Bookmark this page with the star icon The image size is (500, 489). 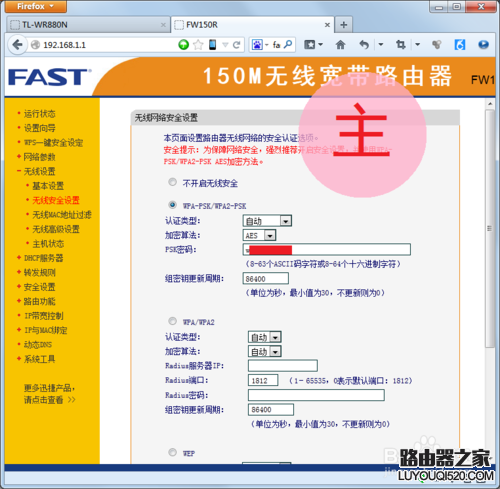pyautogui.click(x=198, y=45)
